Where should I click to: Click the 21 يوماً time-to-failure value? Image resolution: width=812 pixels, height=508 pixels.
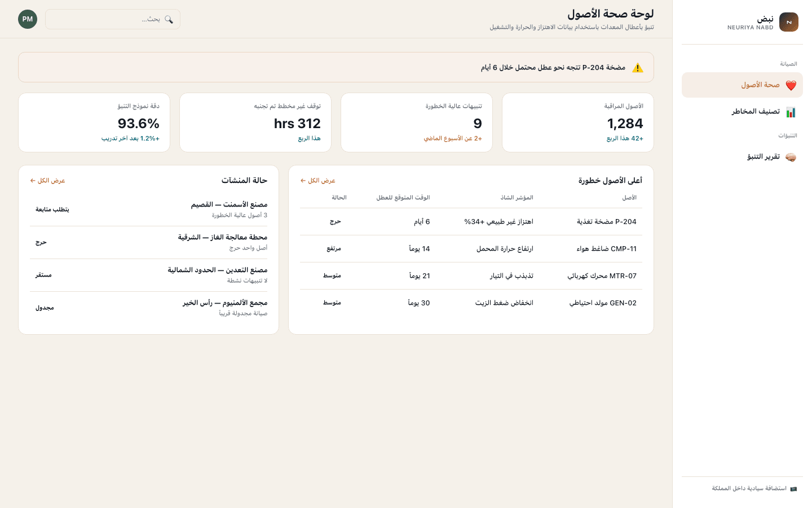click(x=420, y=276)
